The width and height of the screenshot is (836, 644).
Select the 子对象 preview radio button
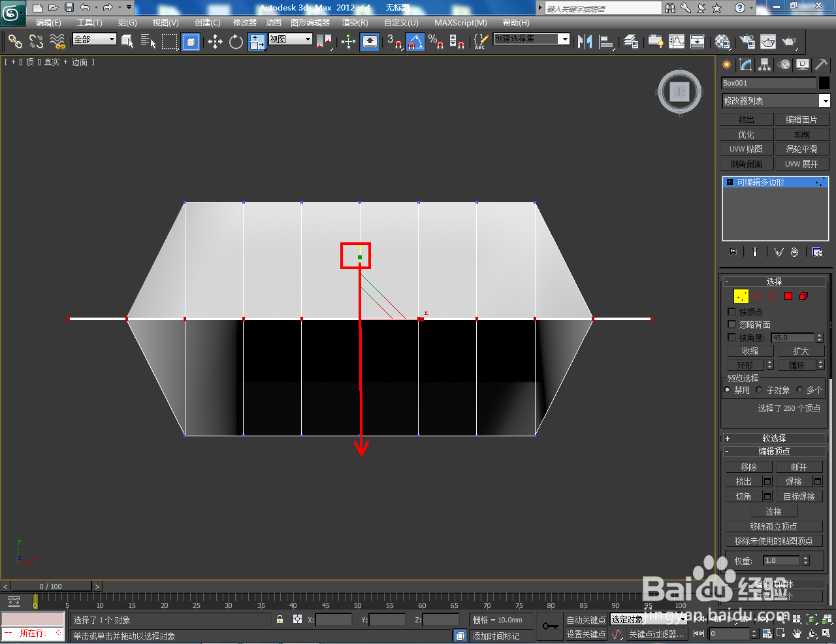[759, 390]
